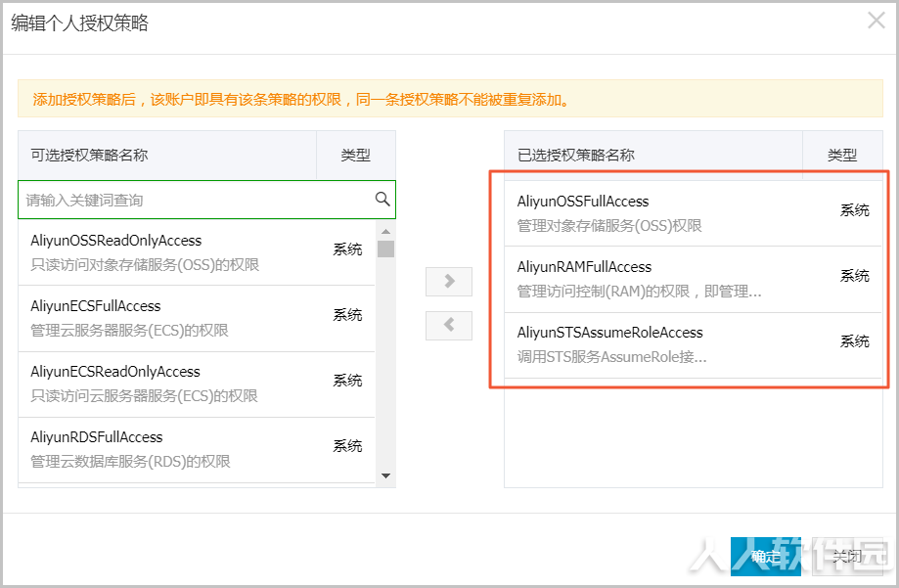899x588 pixels.
Task: Click the scrollbar up arrow
Action: tap(385, 231)
